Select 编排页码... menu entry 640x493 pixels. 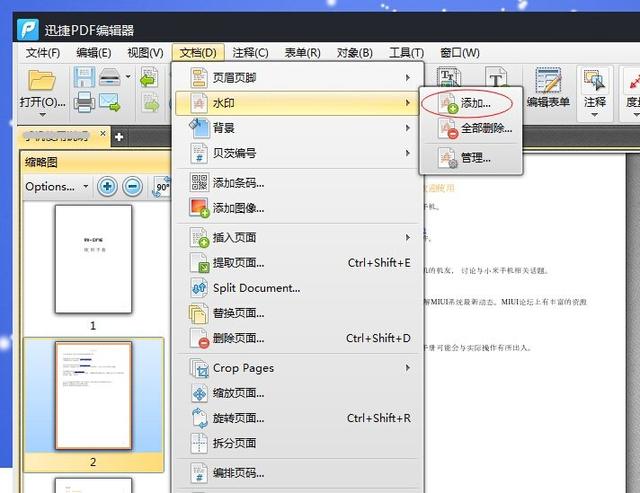click(297, 473)
